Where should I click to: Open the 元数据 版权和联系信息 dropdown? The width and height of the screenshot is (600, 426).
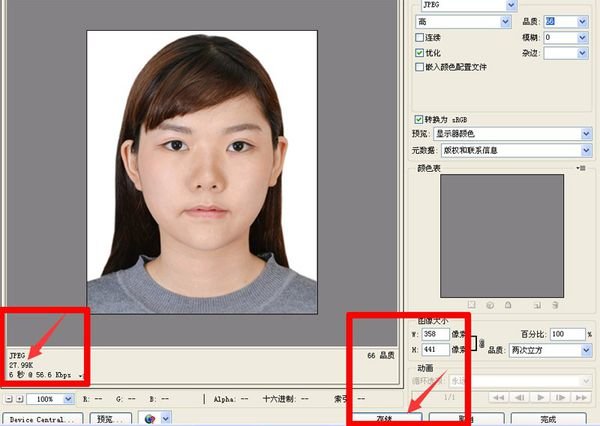[516, 150]
